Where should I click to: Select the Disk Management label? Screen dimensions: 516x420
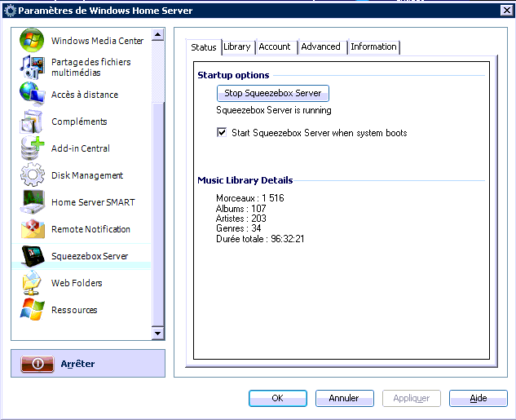click(87, 175)
